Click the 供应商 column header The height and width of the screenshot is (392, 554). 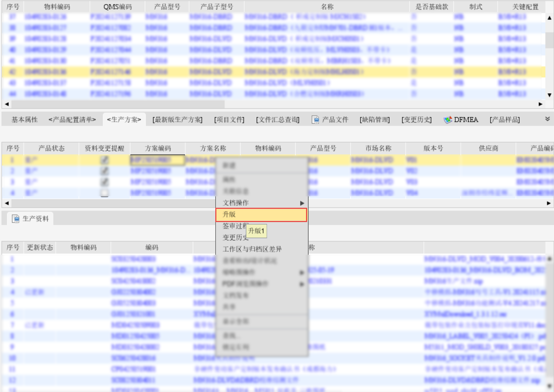489,148
